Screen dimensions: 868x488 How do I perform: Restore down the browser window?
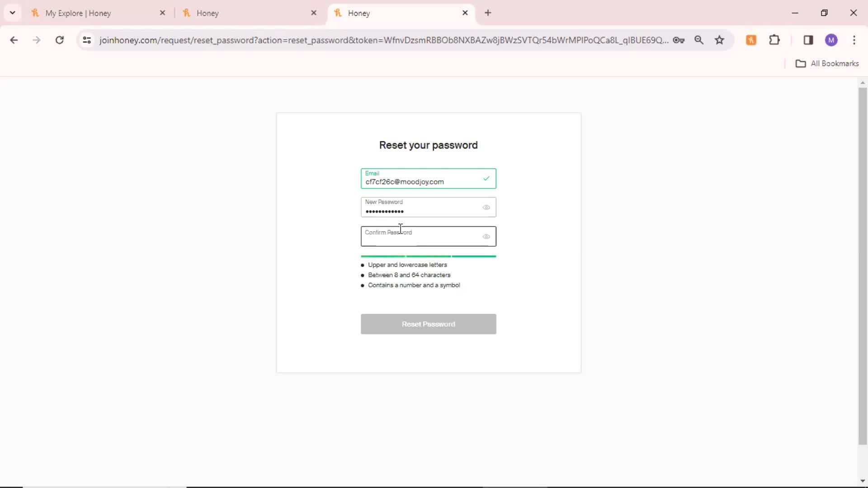(x=824, y=13)
